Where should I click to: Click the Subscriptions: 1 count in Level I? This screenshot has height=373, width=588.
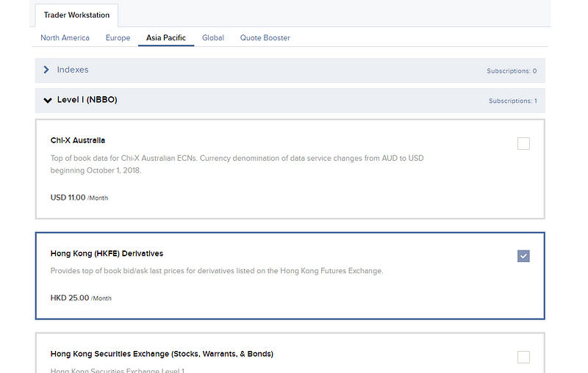512,101
